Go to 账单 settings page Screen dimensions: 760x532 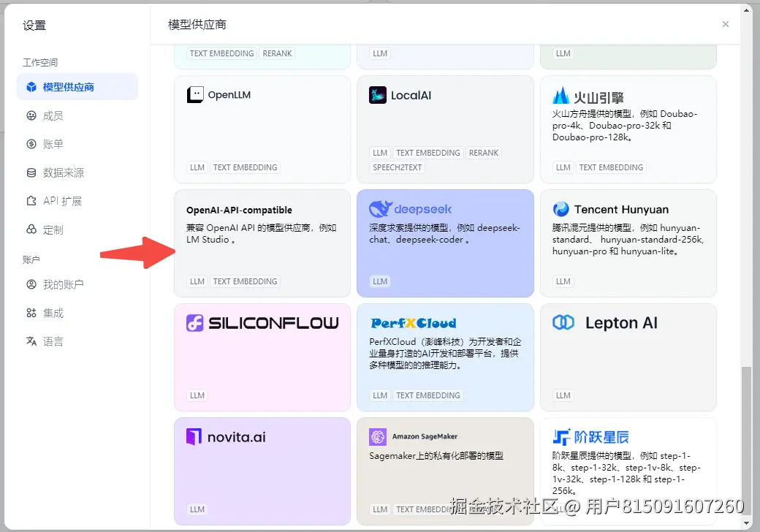coord(77,144)
